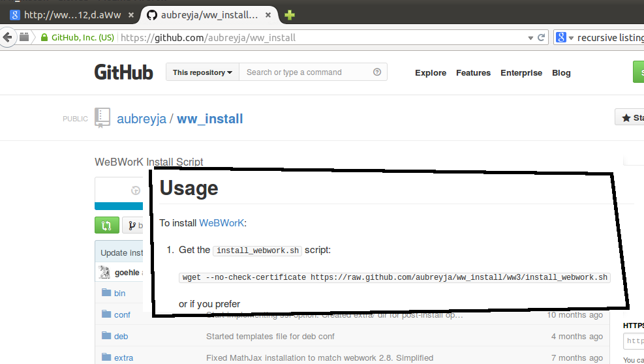Open the Blog link

[x=561, y=72]
